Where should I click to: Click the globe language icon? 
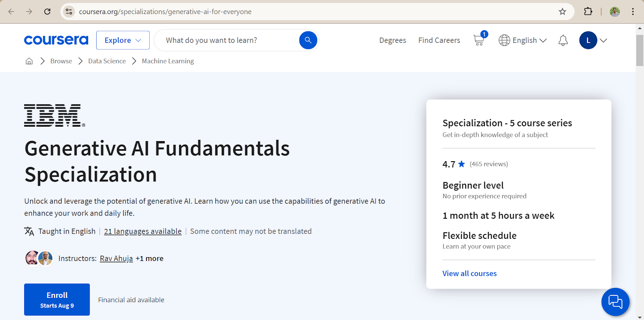click(x=504, y=40)
